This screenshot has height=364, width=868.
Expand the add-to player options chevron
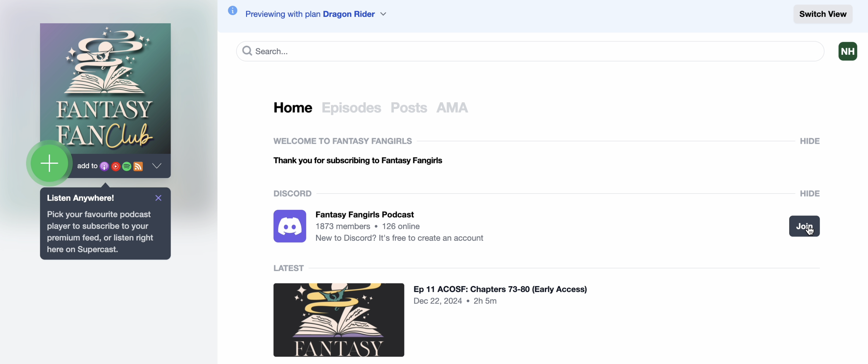point(157,166)
